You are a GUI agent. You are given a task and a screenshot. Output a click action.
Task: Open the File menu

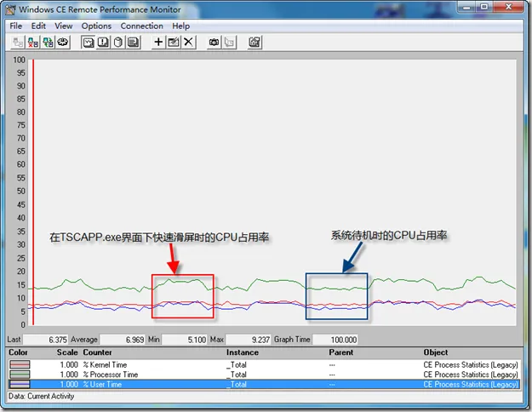[15, 26]
